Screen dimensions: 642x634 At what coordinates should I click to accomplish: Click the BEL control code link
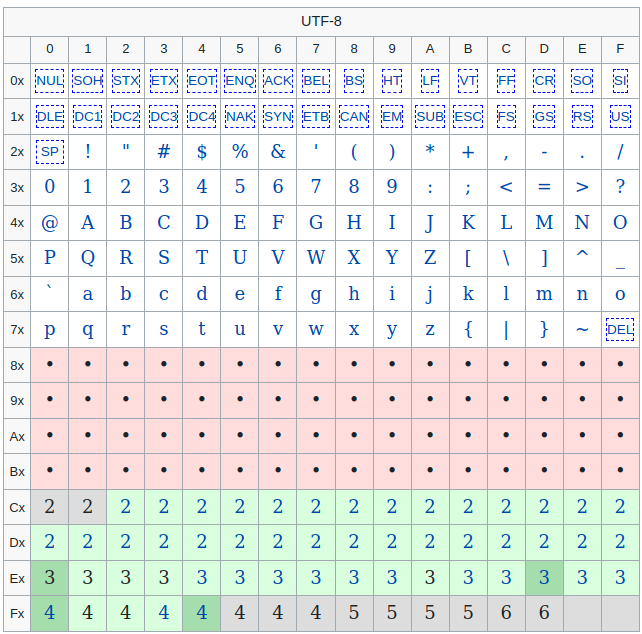point(316,81)
